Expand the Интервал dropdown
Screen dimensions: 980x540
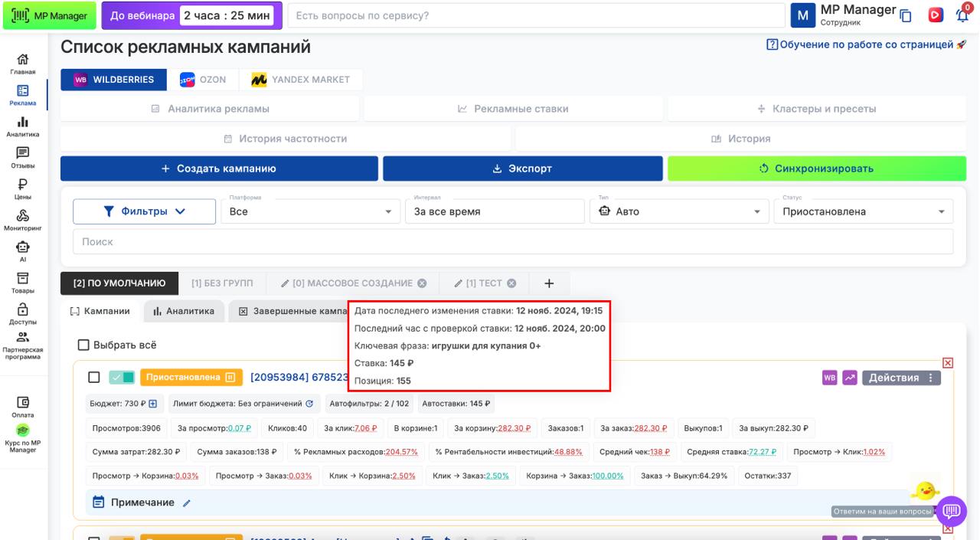(x=494, y=211)
